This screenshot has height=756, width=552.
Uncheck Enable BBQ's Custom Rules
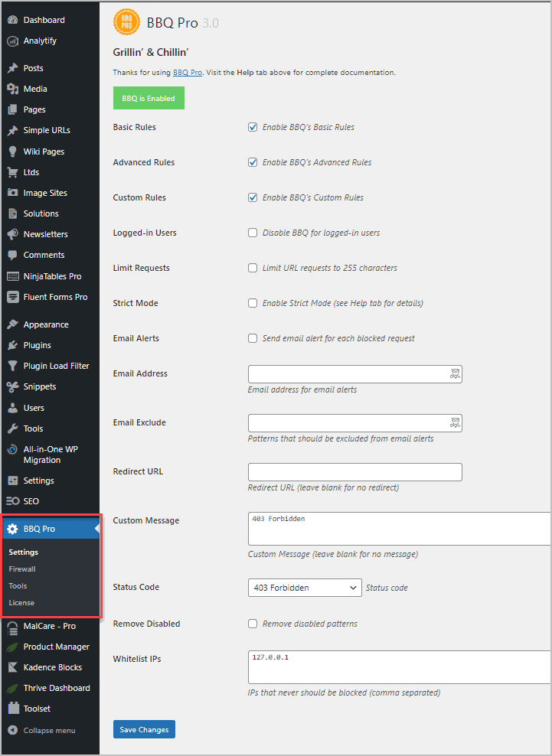click(x=253, y=197)
